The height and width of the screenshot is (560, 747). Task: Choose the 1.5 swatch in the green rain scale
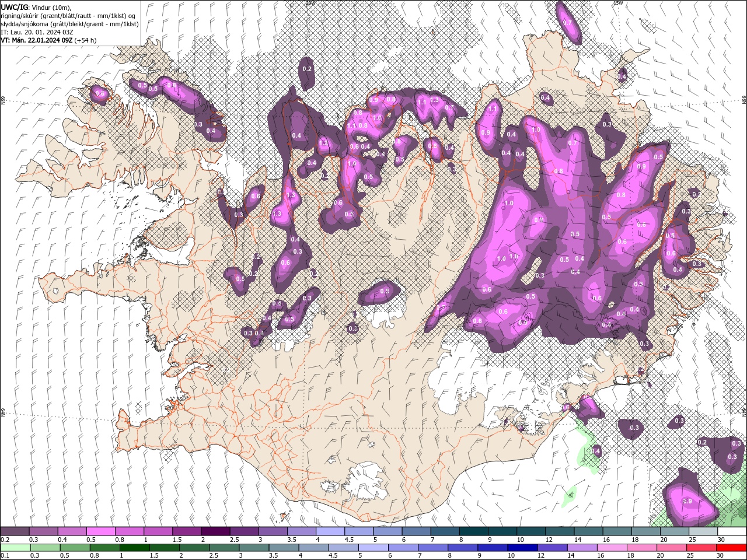click(x=164, y=548)
